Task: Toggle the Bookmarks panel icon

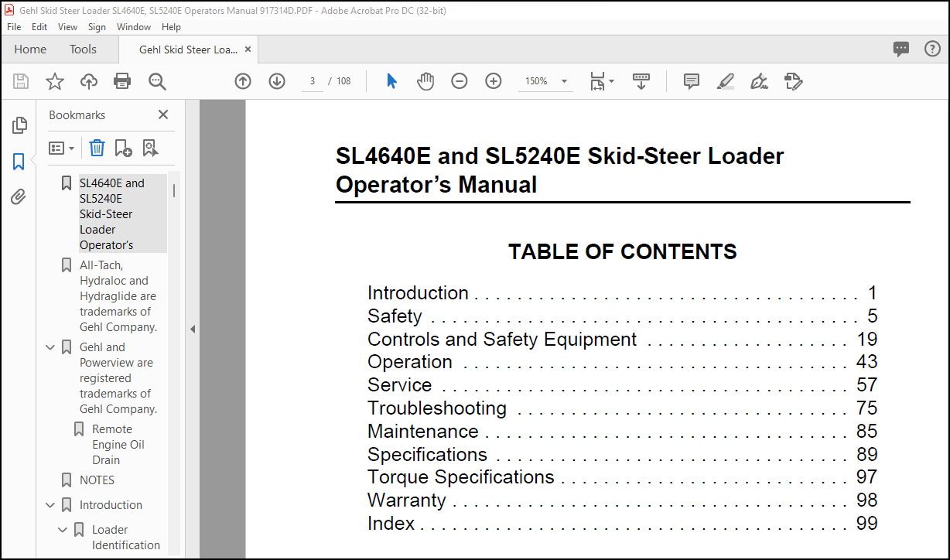Action: point(19,162)
